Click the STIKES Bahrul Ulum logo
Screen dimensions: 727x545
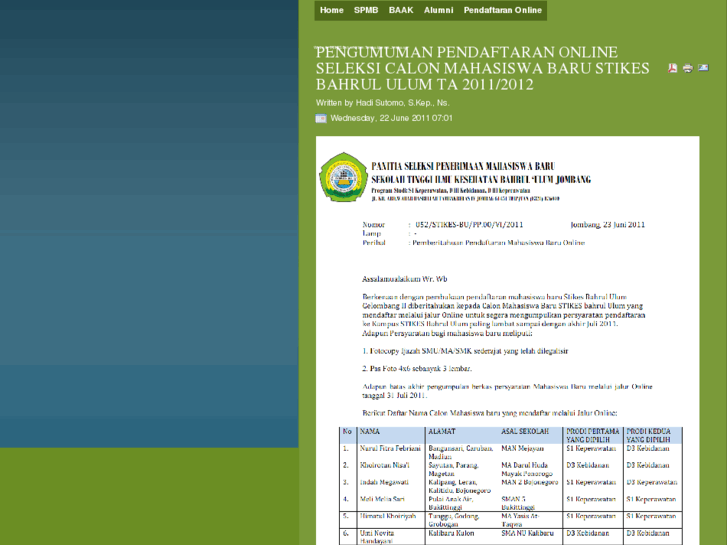pos(343,177)
